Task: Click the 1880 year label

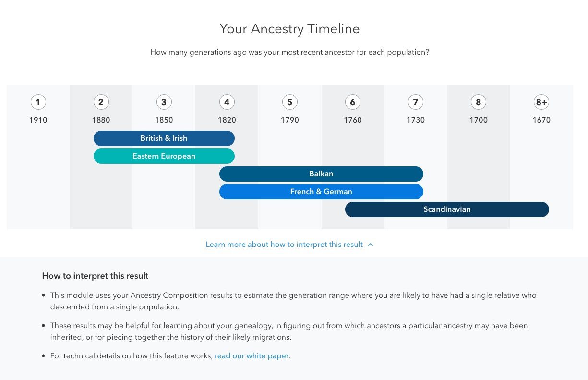Action: tap(101, 120)
